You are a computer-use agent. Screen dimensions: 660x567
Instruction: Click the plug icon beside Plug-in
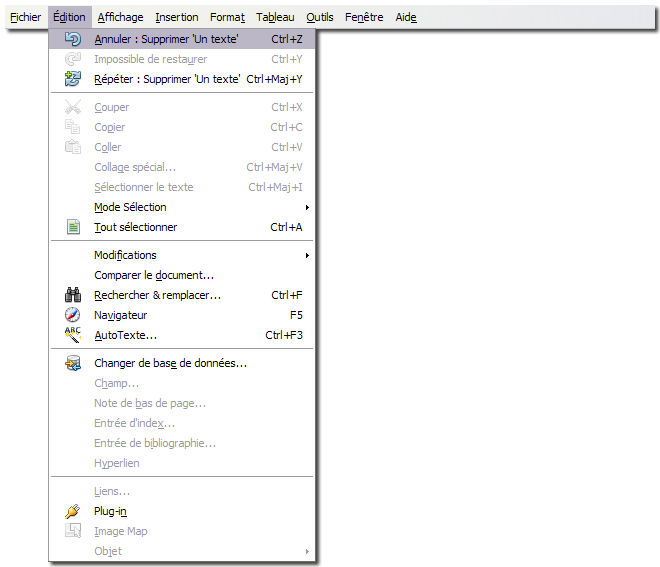73,511
